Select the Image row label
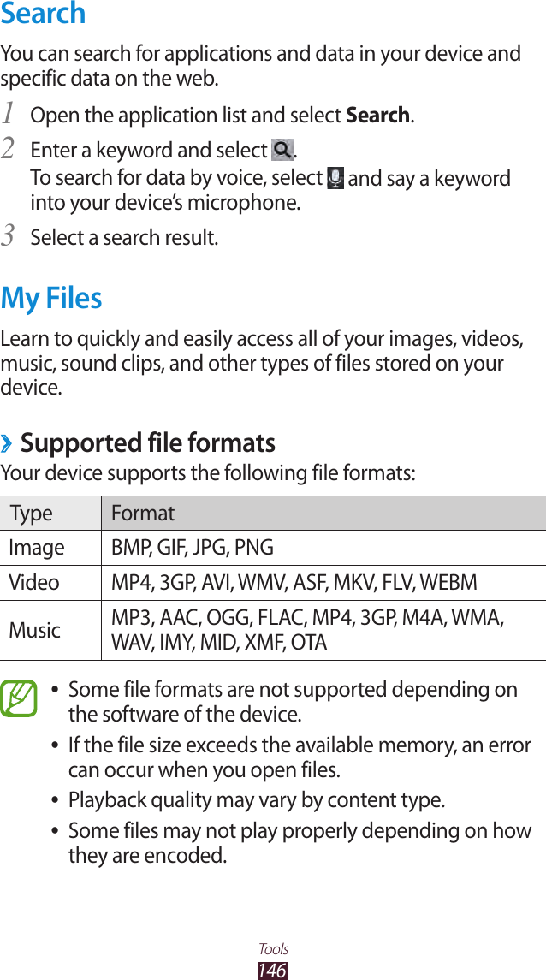 [x=37, y=548]
